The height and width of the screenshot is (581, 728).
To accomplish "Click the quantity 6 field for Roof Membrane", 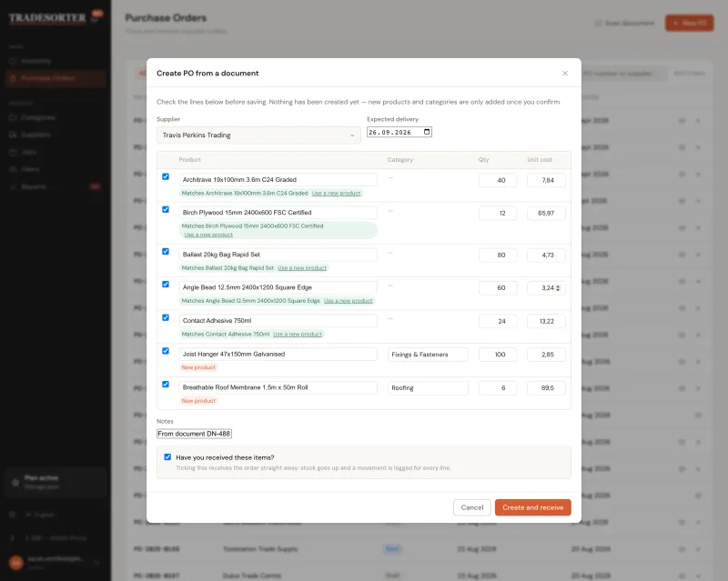I will click(498, 388).
